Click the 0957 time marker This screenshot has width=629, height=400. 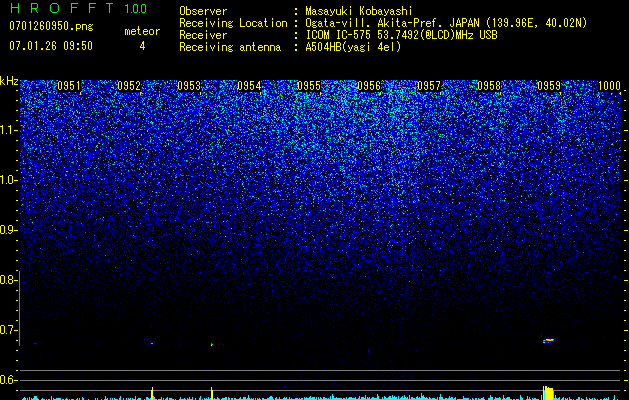pos(429,86)
